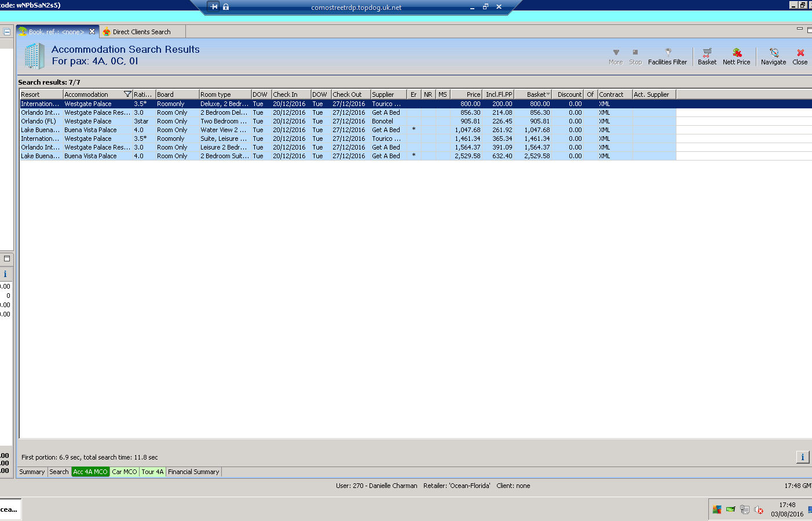Open the Financial Summary tab
Screen dimensions: 812x521
click(x=193, y=472)
